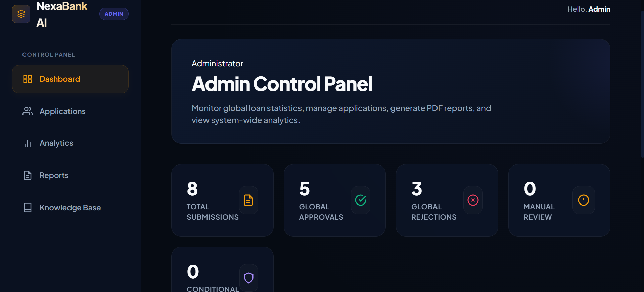Click the Manual Review clock icon

coord(584,200)
